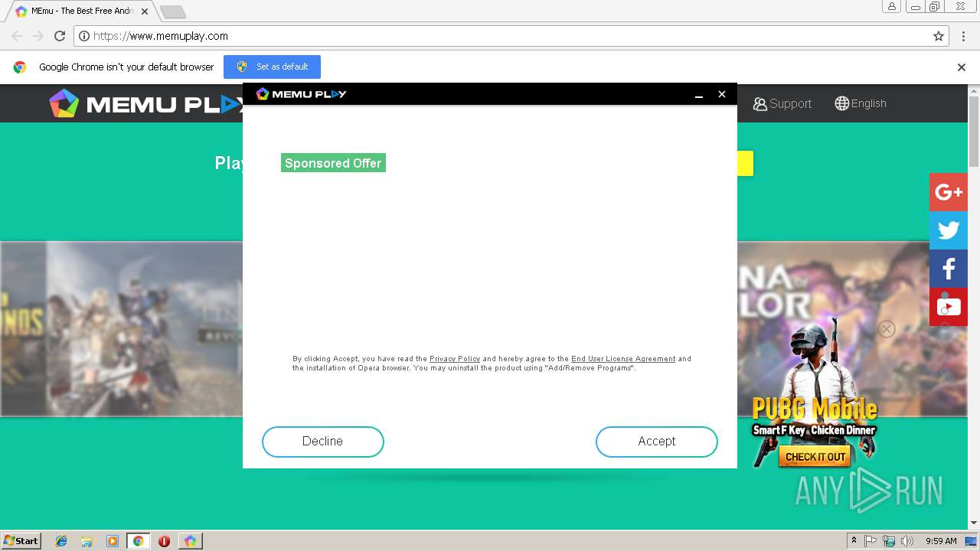Click the address bar showing memuplay.com
This screenshot has width=980, height=551.
tap(513, 36)
